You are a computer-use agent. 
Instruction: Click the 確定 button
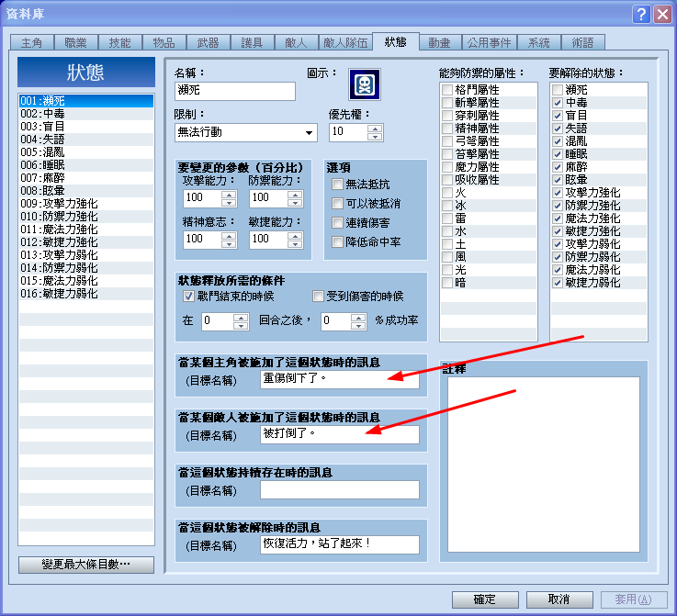(x=485, y=599)
